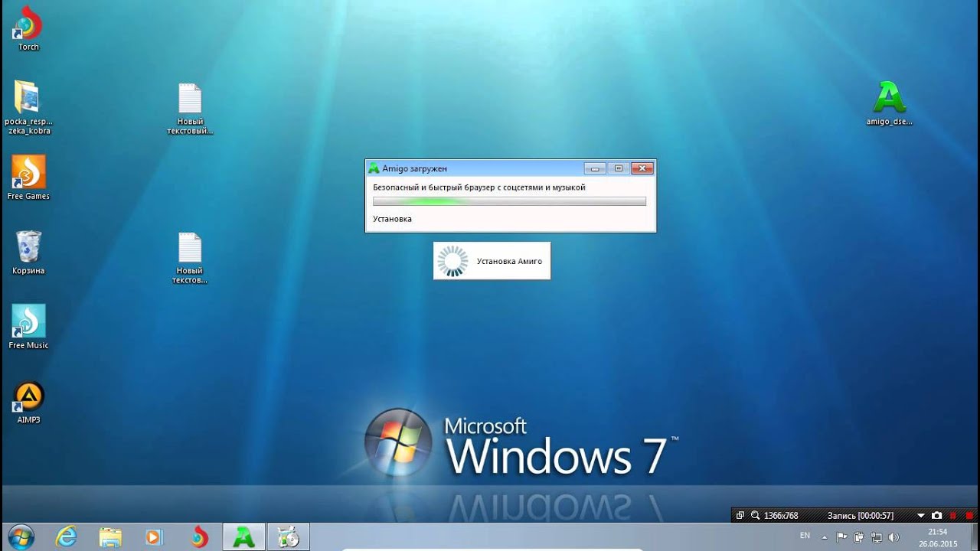Viewport: 980px width, 551px height.
Task: Click the recorder's window mode icon
Action: click(740, 516)
